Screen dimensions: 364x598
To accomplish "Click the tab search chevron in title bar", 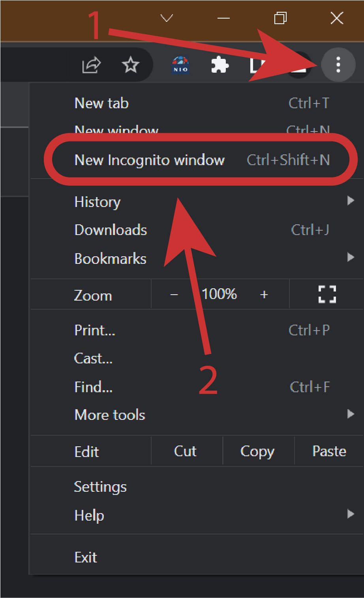I will (x=167, y=18).
